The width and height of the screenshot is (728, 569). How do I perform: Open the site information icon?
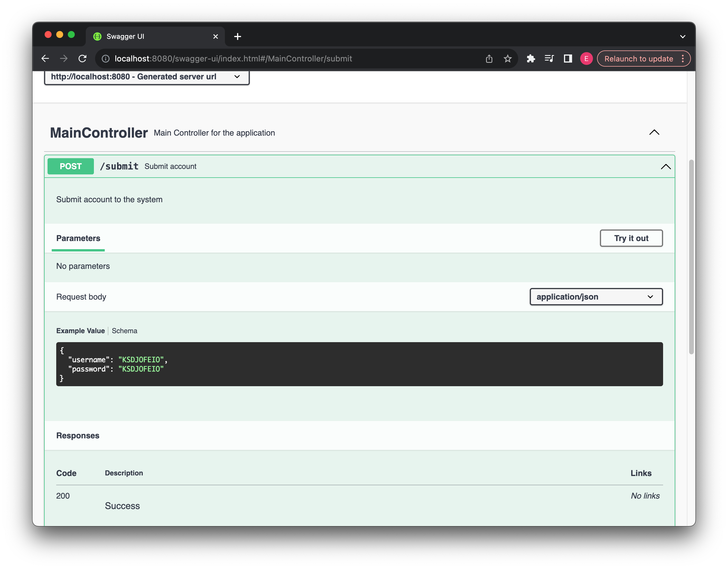point(106,59)
